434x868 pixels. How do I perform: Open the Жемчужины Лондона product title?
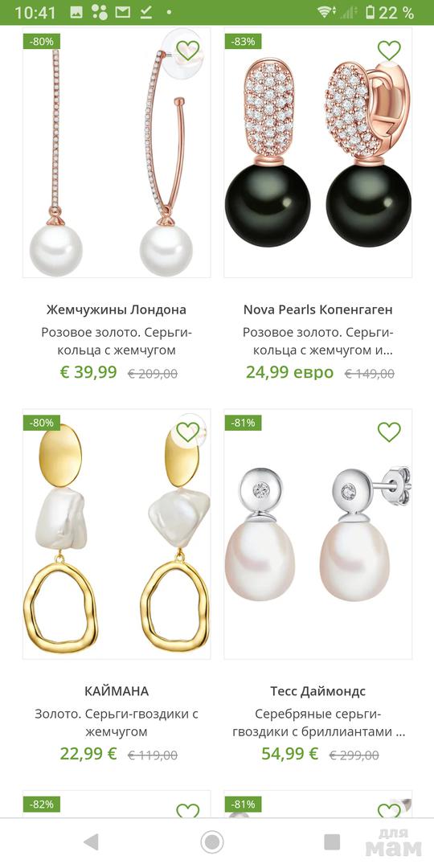[x=117, y=309]
